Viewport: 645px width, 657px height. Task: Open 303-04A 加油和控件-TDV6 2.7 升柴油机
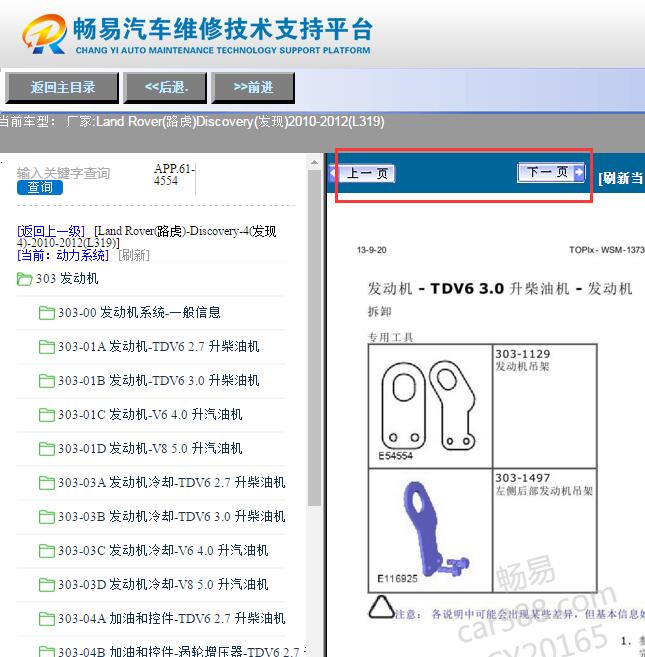click(x=172, y=618)
